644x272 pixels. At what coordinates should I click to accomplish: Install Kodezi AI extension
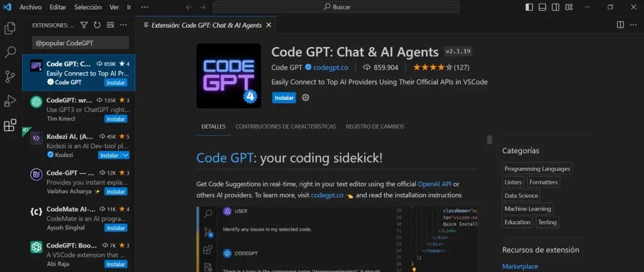pos(109,155)
